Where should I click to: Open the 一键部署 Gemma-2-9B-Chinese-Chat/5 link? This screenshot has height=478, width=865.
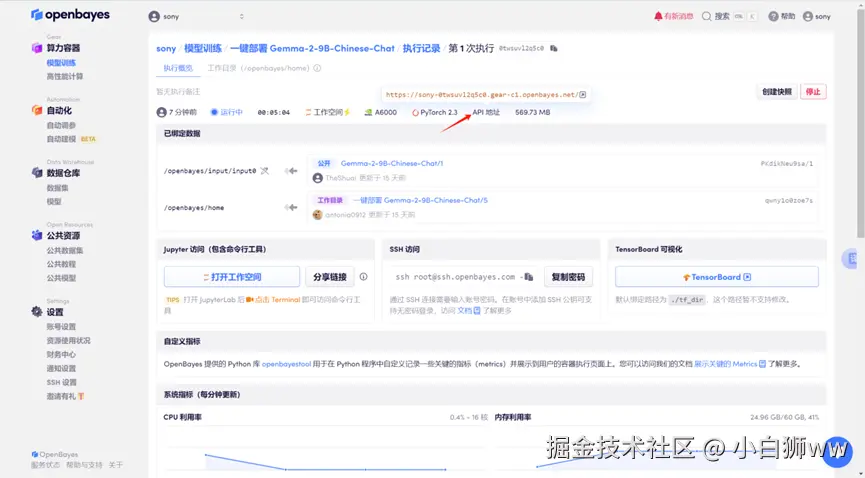click(420, 200)
